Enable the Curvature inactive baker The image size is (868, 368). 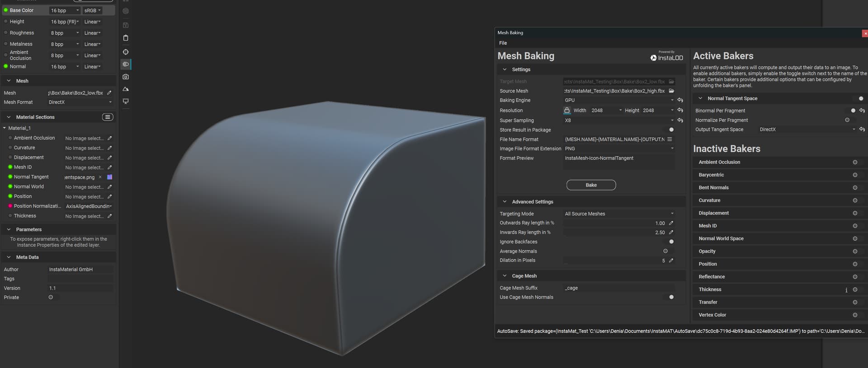coord(857,200)
